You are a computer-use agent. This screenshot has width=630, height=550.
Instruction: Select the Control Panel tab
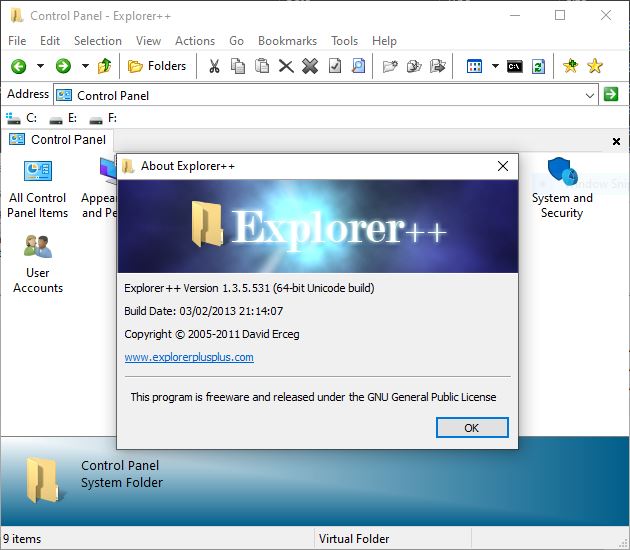pyautogui.click(x=57, y=139)
